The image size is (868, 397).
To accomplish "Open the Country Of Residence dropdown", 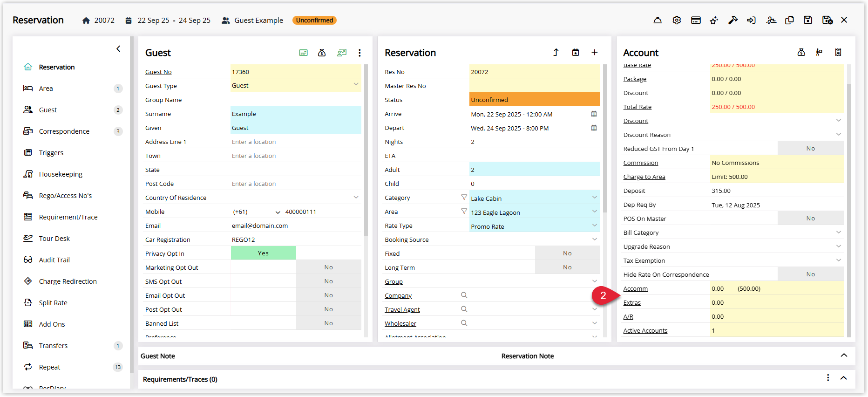I will 356,198.
